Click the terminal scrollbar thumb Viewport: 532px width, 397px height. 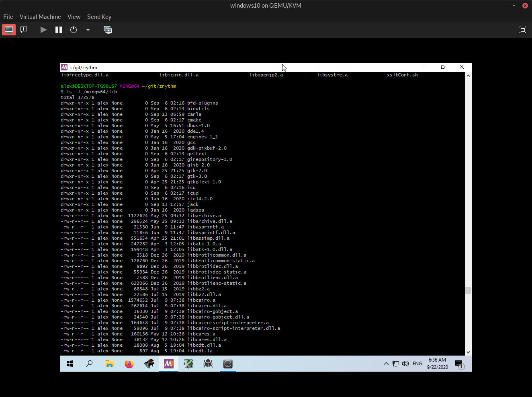pyautogui.click(x=468, y=290)
